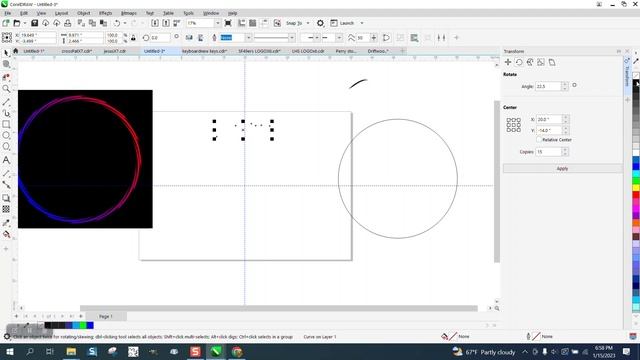The width and height of the screenshot is (640, 360).
Task: Pick the yellow swatch in color palette
Action: [x=636, y=188]
